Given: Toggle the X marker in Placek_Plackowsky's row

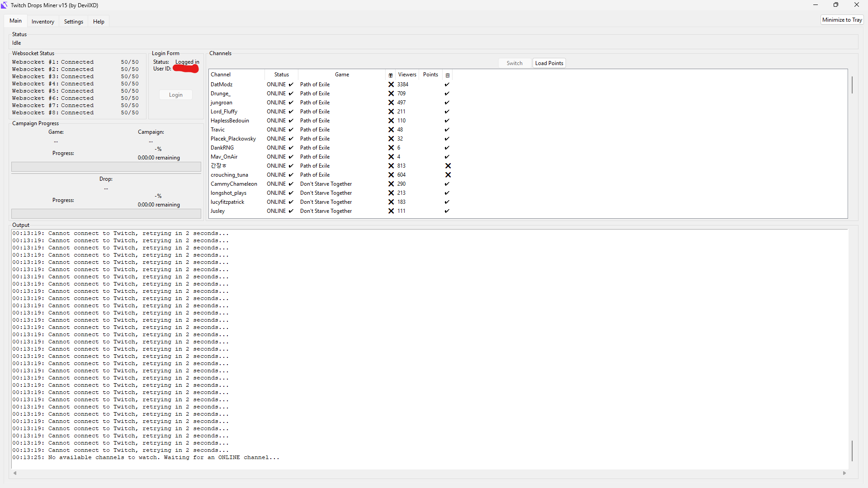Looking at the screenshot, I should 391,139.
